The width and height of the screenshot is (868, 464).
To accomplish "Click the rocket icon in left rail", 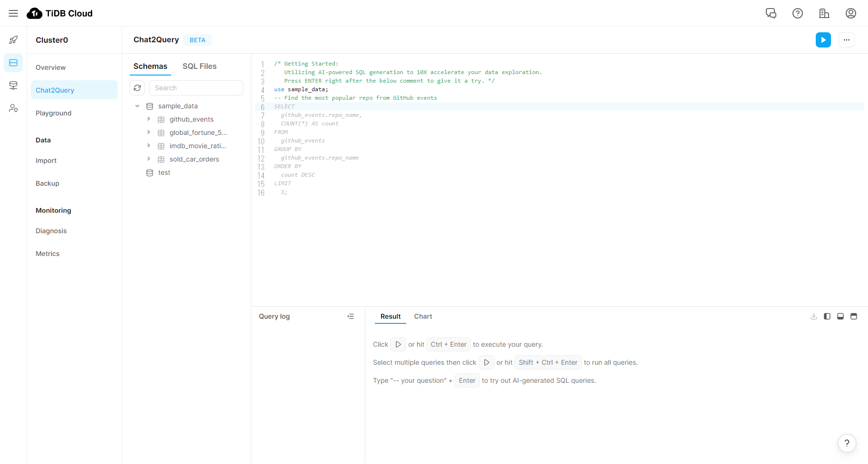I will click(x=13, y=40).
